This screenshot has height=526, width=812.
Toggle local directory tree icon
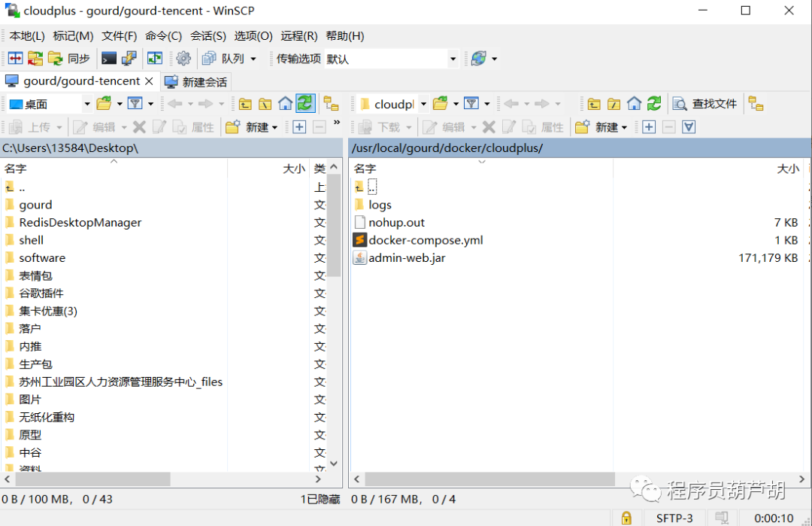331,104
